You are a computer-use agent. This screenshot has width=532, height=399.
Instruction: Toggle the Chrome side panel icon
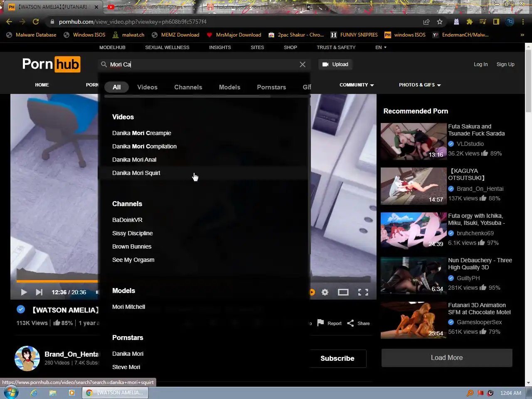point(496,22)
